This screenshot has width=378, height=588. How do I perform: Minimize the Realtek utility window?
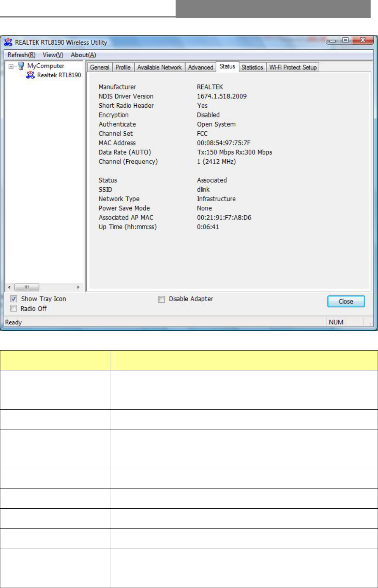333,40
